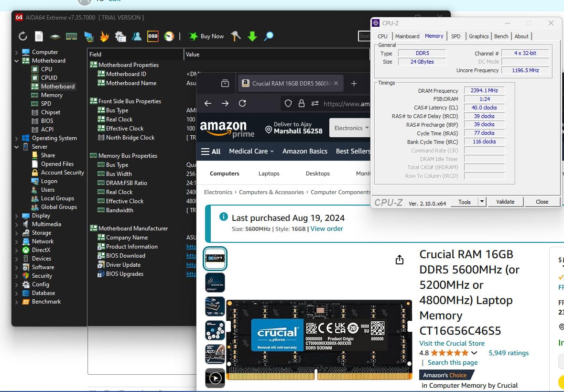The image size is (564, 392).
Task: Open the Laptops category on Amazon
Action: click(x=269, y=174)
